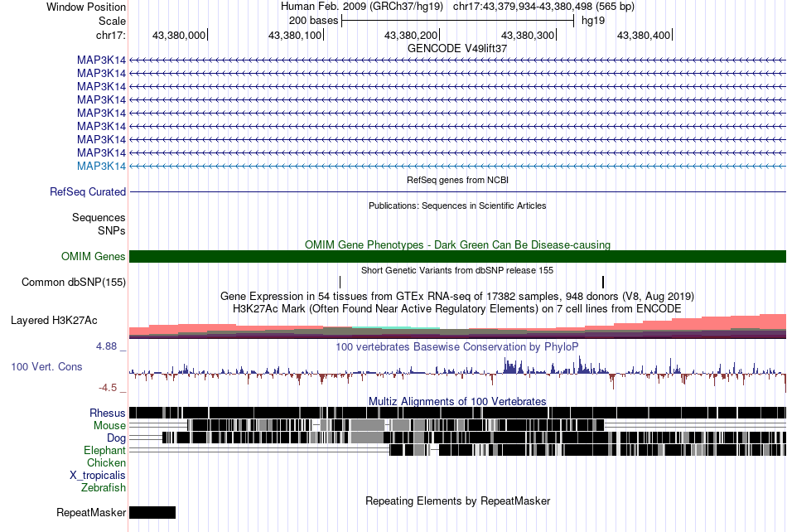Screen dimensions: 787x532
Task: Open the OMIM Gene Phenotypes track title
Action: pos(457,244)
